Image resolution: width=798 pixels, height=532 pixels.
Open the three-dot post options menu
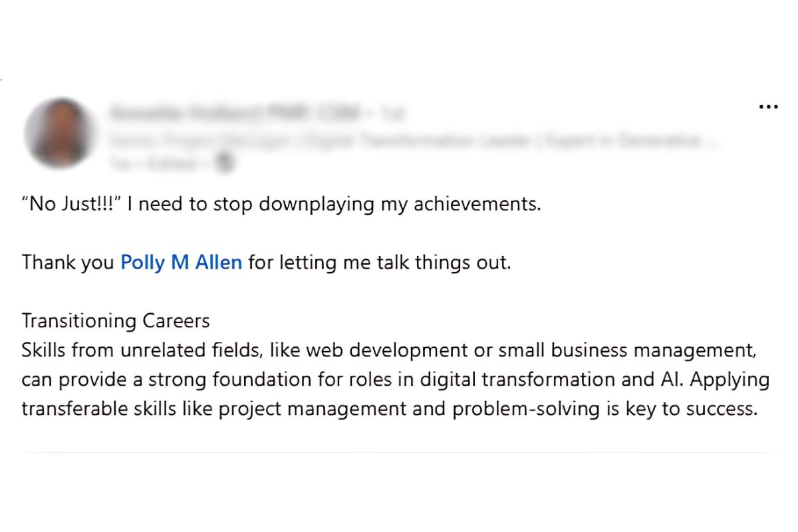[768, 106]
